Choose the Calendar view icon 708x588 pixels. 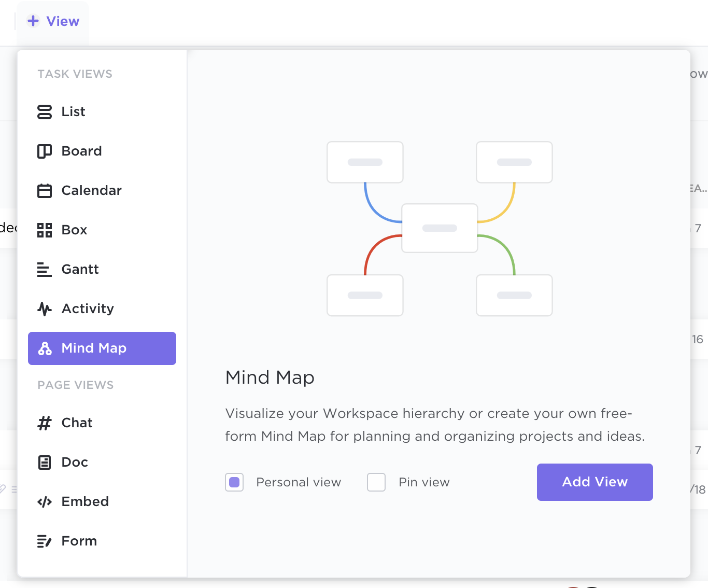point(45,191)
